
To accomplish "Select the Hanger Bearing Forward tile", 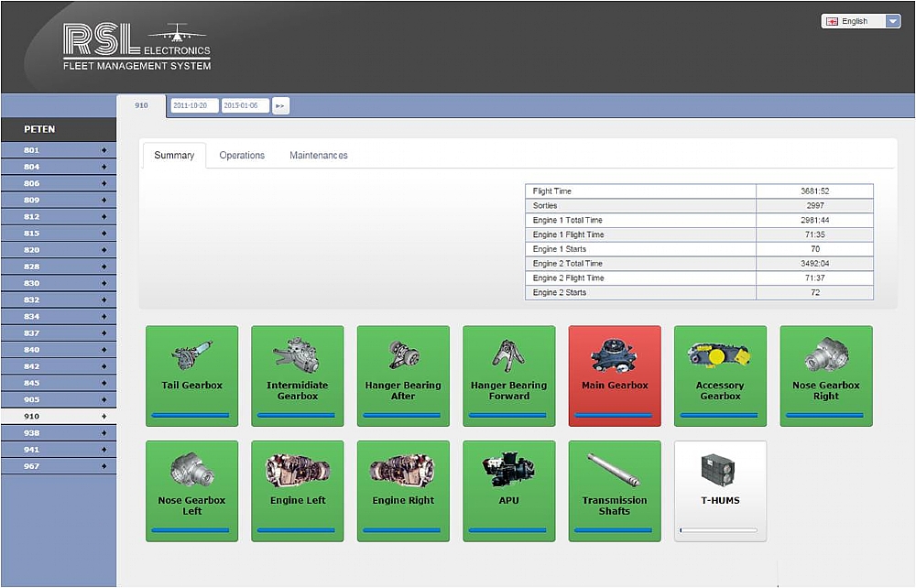I will (x=509, y=376).
